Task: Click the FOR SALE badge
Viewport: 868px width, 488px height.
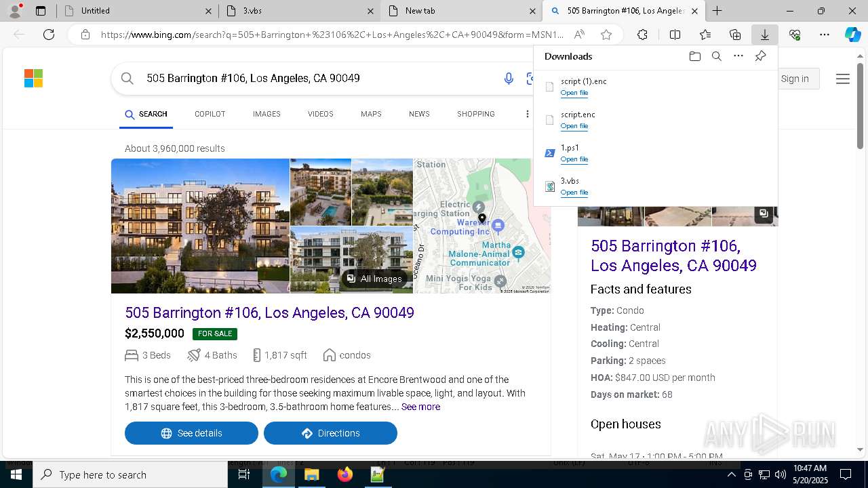Action: tap(215, 333)
